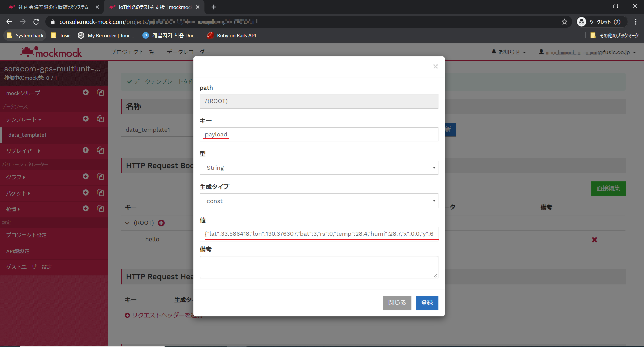
Task: Click the 登録 button
Action: click(426, 303)
